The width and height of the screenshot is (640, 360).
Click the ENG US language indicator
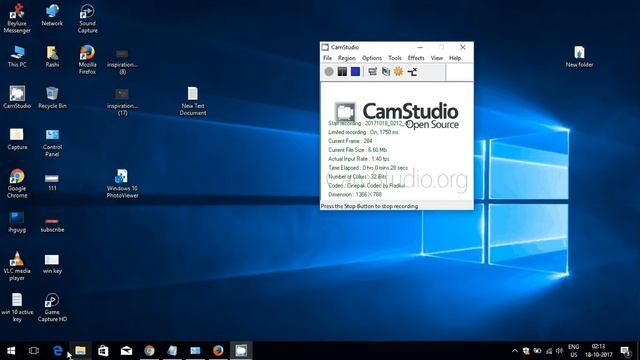coord(573,351)
